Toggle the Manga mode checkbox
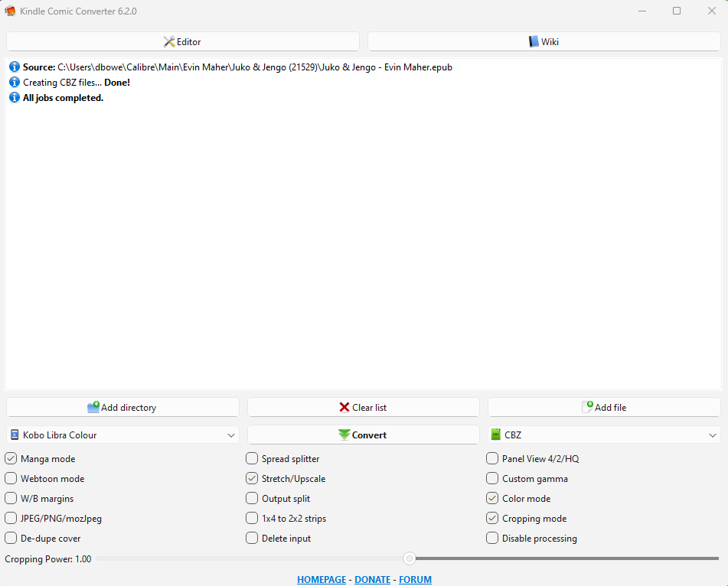This screenshot has height=586, width=728. (11, 458)
